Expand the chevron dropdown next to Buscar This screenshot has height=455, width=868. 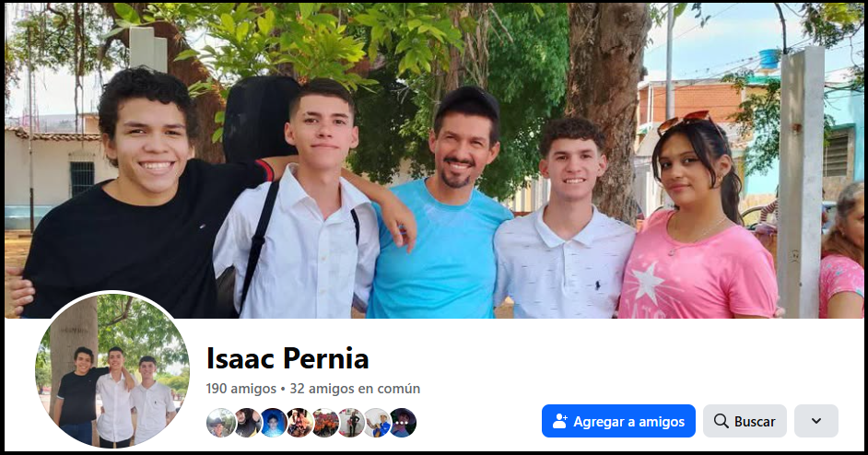tap(816, 421)
